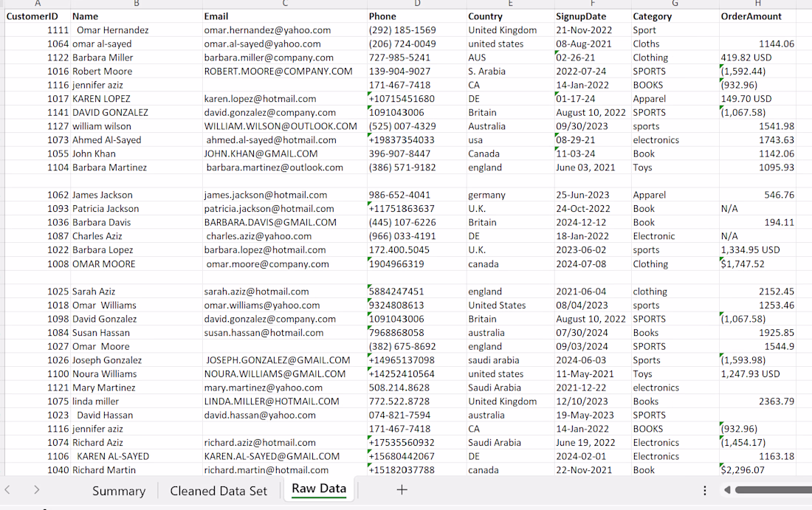This screenshot has height=510, width=812.
Task: Select the name cell Susan Hassan
Action: (137, 332)
